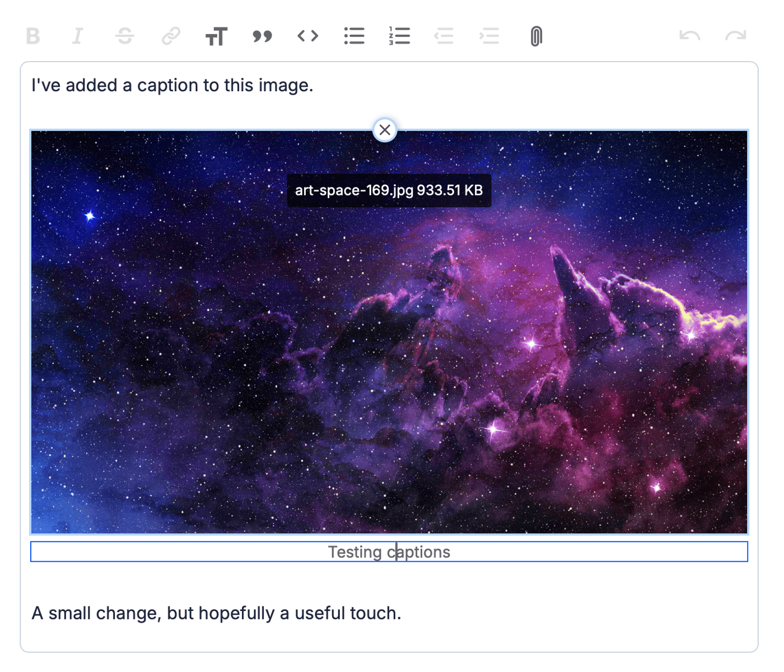
Task: Increase the indent level
Action: click(x=489, y=36)
